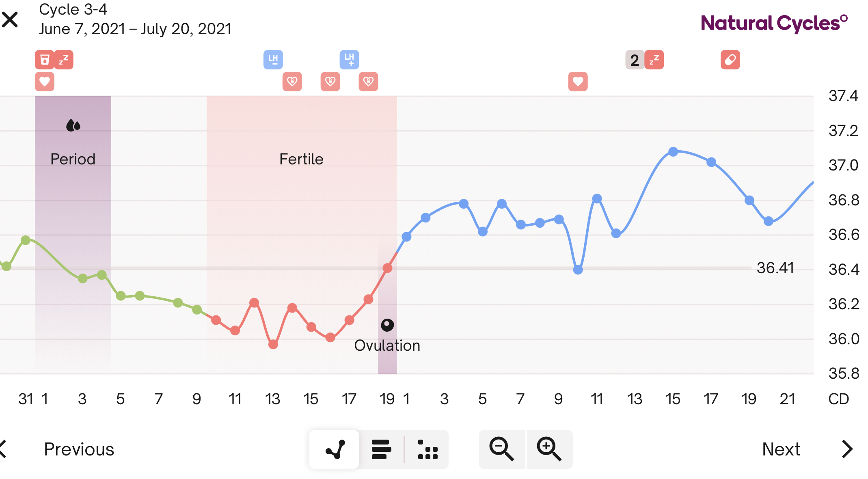Select the heart icon on cycle day 10

tap(578, 82)
